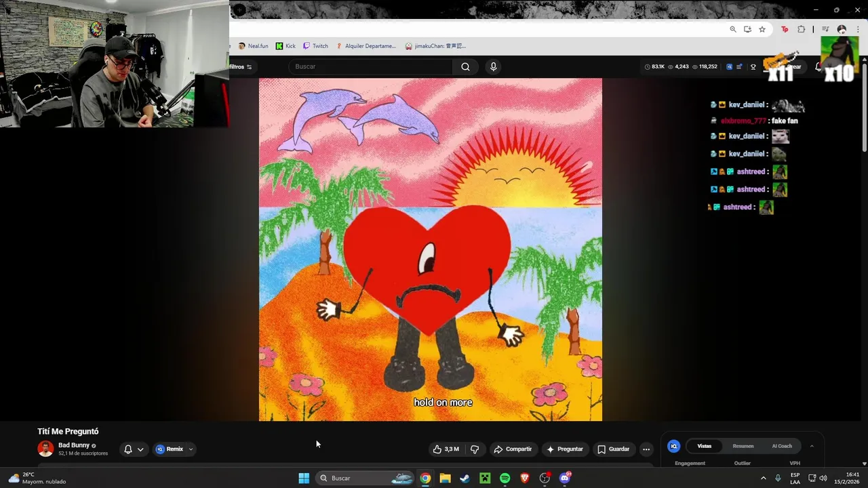Open File Explorer from the taskbar
868x488 pixels.
[445, 478]
